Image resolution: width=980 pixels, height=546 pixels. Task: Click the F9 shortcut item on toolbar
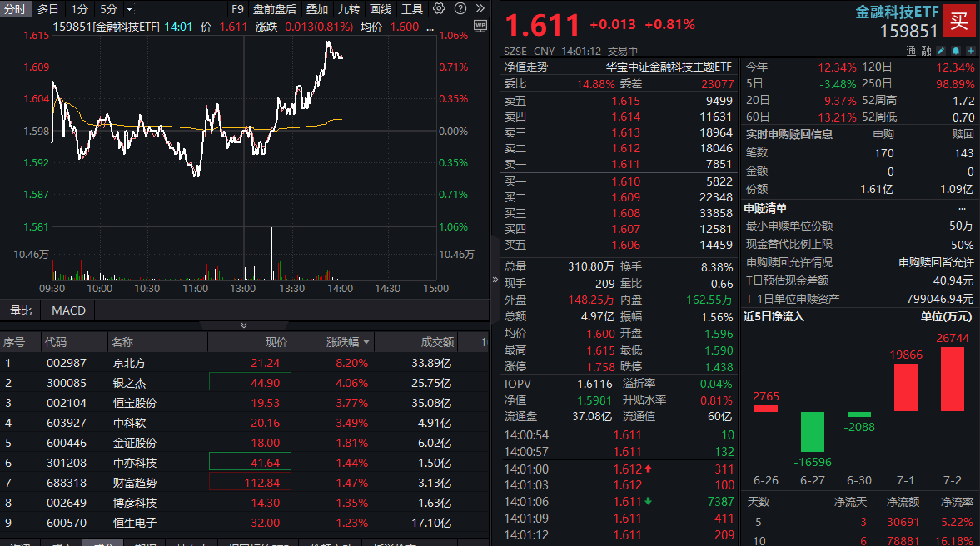click(x=239, y=8)
